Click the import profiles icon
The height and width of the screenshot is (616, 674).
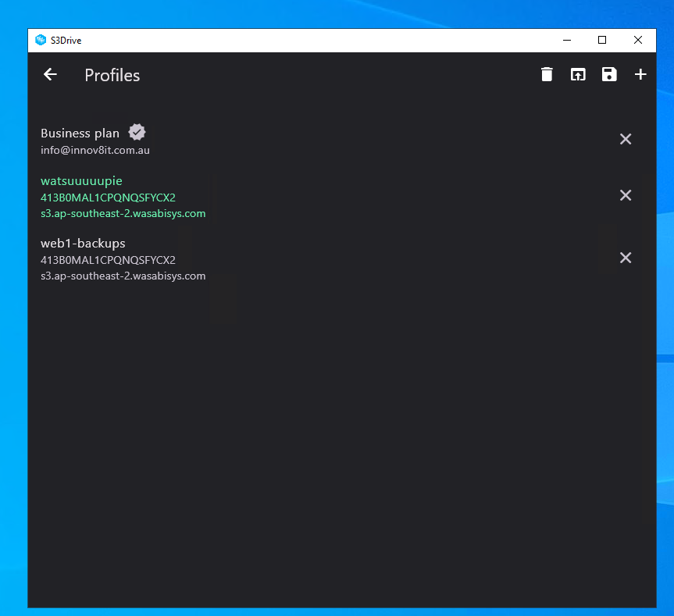[x=578, y=75]
